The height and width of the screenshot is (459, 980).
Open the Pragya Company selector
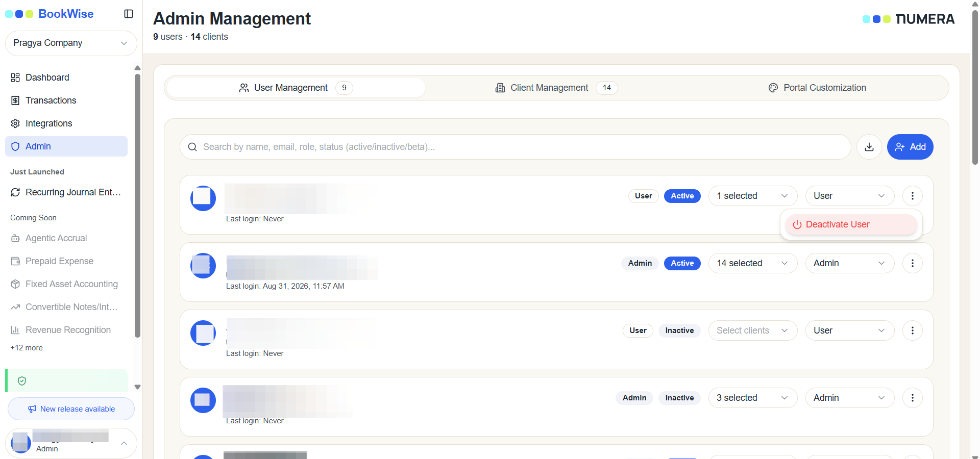(x=71, y=43)
